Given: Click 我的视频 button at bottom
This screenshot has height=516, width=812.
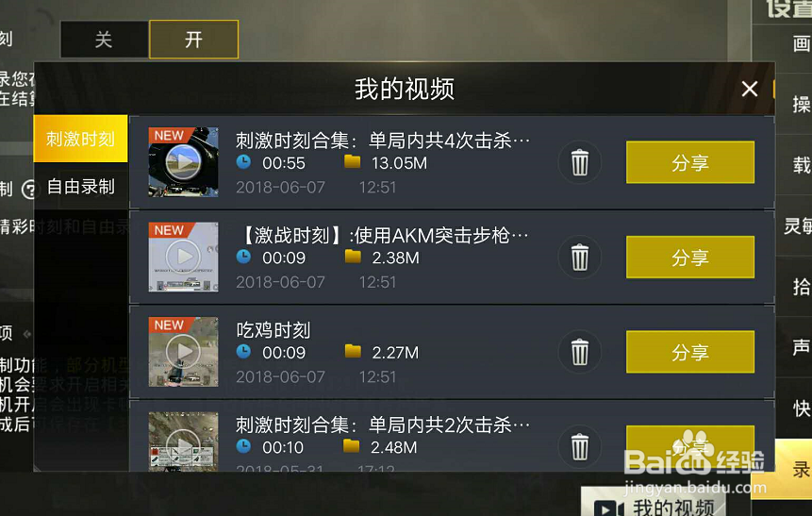Looking at the screenshot, I should click(654, 503).
